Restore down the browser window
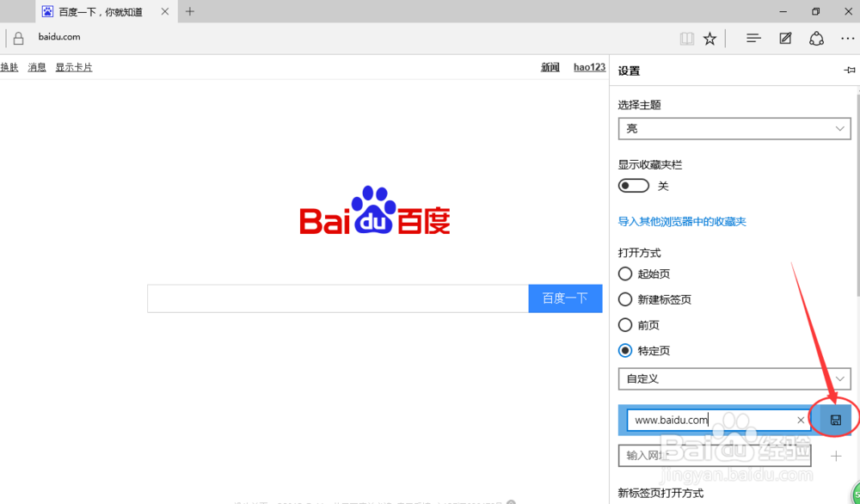The height and width of the screenshot is (504, 860). [x=815, y=11]
